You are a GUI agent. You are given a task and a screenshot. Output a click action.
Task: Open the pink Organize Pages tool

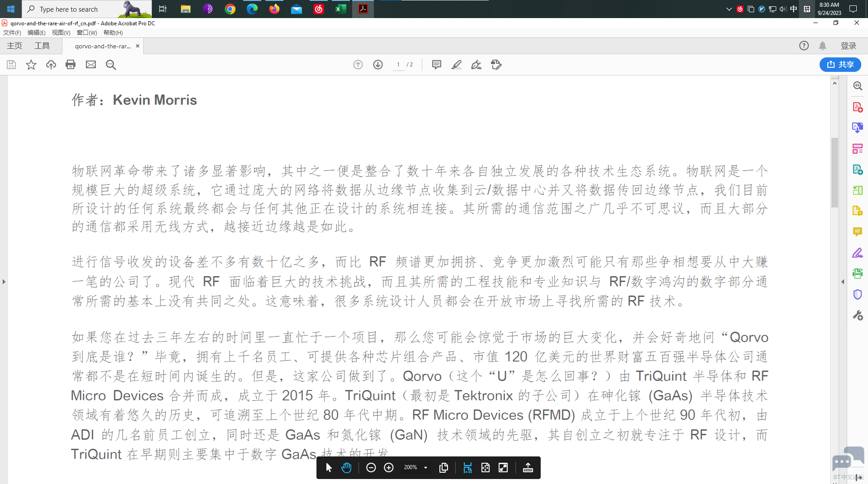click(858, 149)
